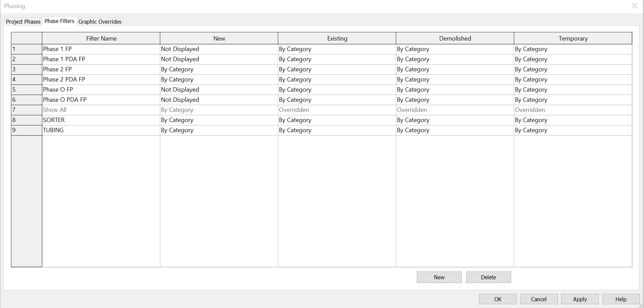Open the Demolished setting for Phase O FP
Screen dimensions: 644x308
(x=455, y=90)
